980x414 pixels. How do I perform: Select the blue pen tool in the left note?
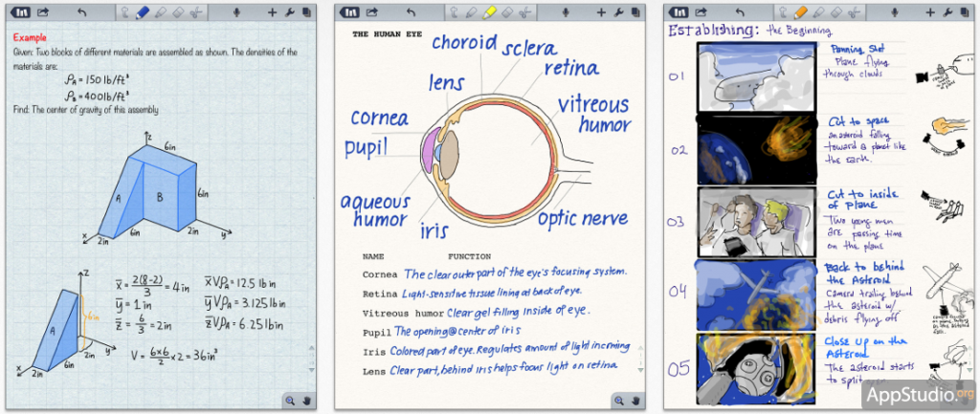[141, 12]
